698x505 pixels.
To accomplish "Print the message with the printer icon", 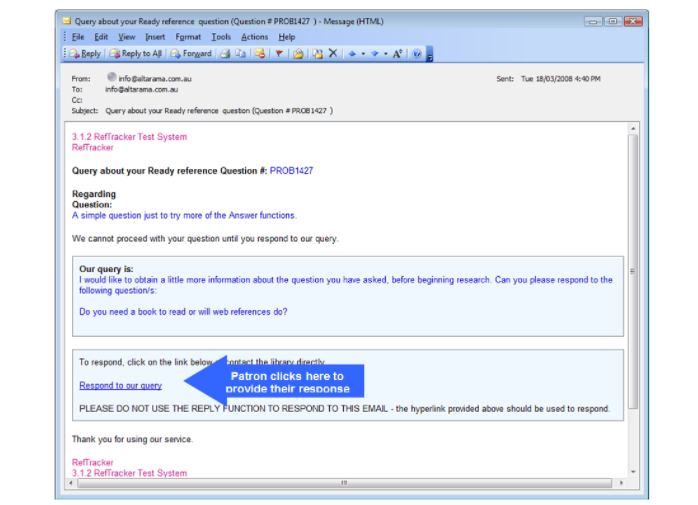I will tap(226, 53).
